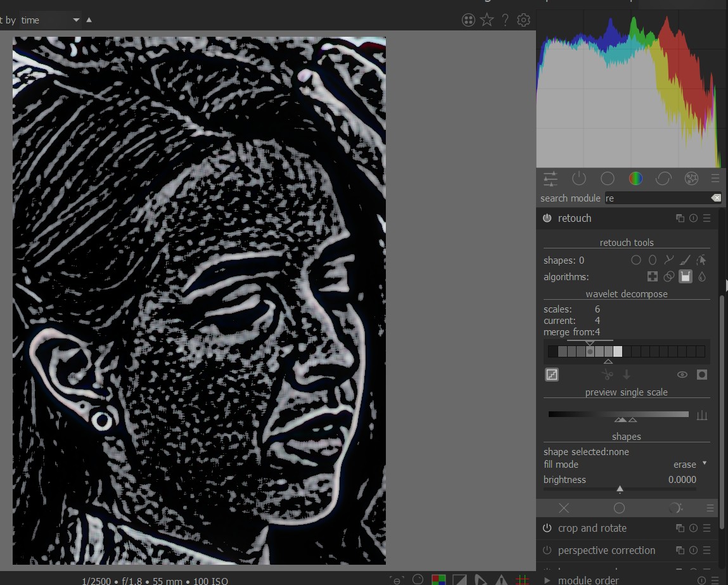Open module groups presets menu
Viewport: 728px width, 585px height.
click(x=715, y=178)
